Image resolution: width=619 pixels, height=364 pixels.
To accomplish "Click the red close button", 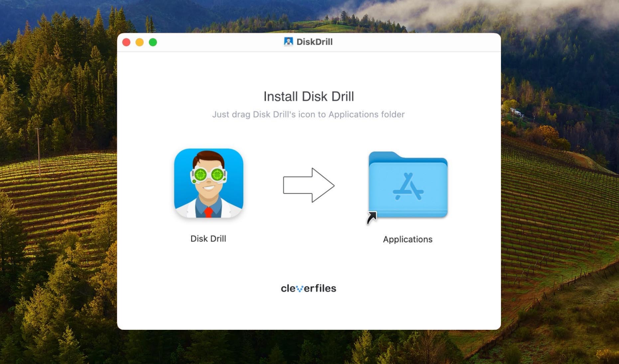I will (127, 42).
